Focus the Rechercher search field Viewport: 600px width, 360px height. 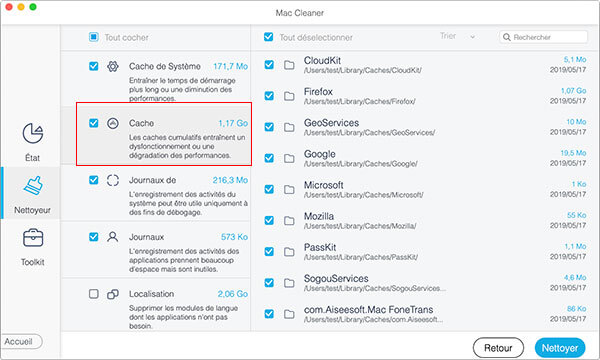click(x=543, y=37)
